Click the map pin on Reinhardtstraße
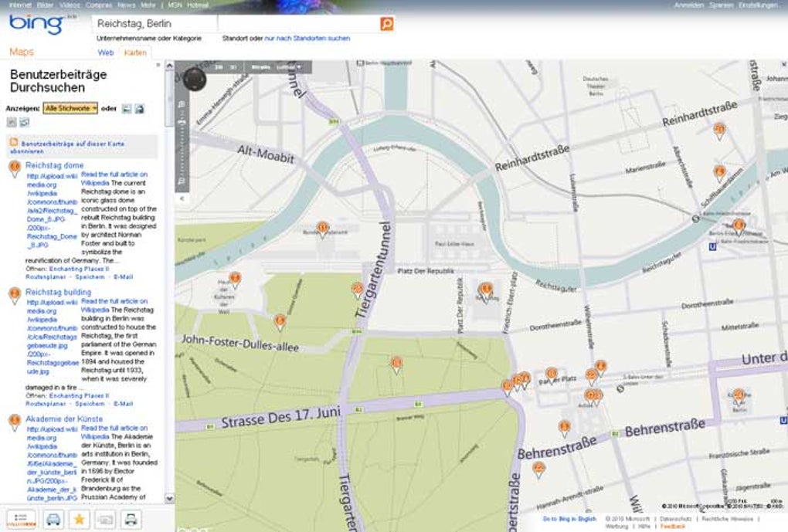The height and width of the screenshot is (532, 788). tap(720, 131)
